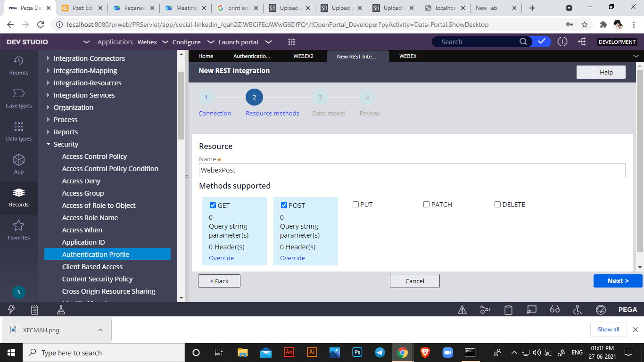Screen dimensions: 644x362
Task: Switch to the WEBEX2 tab
Action: coord(303,56)
